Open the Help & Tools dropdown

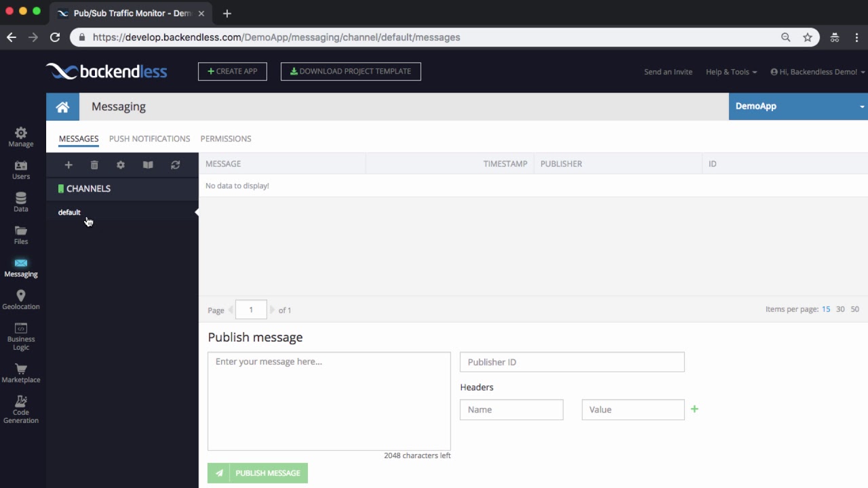731,72
